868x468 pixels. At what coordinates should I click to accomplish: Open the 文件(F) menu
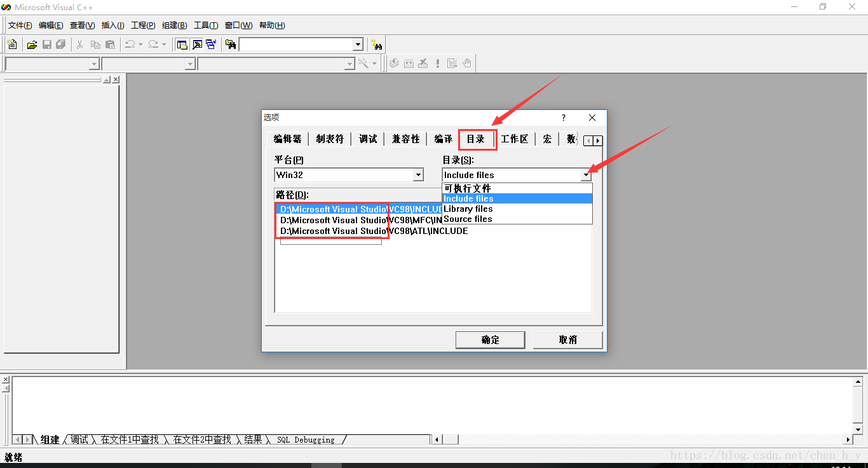click(20, 25)
